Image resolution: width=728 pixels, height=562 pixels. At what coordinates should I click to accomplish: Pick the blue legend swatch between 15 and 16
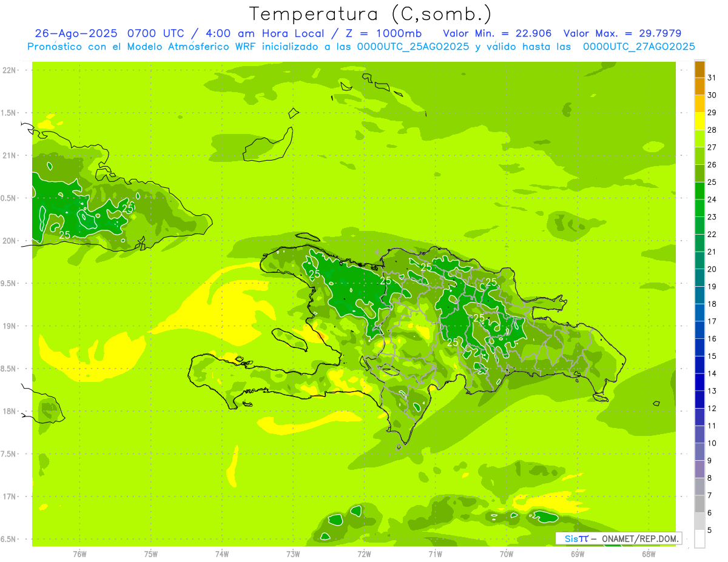click(699, 347)
